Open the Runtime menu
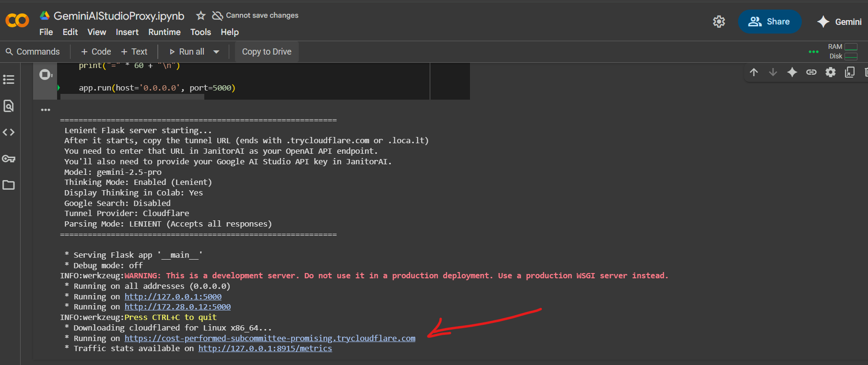The width and height of the screenshot is (868, 365). [x=164, y=32]
